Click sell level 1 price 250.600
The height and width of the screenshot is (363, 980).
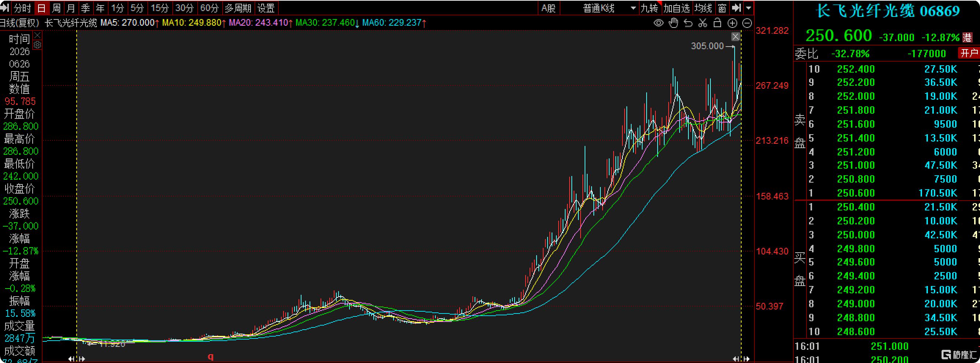pyautogui.click(x=856, y=193)
